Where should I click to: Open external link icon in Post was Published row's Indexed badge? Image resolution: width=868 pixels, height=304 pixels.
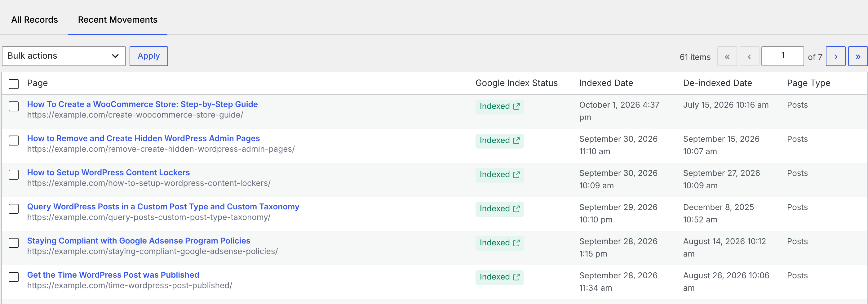[x=516, y=277]
